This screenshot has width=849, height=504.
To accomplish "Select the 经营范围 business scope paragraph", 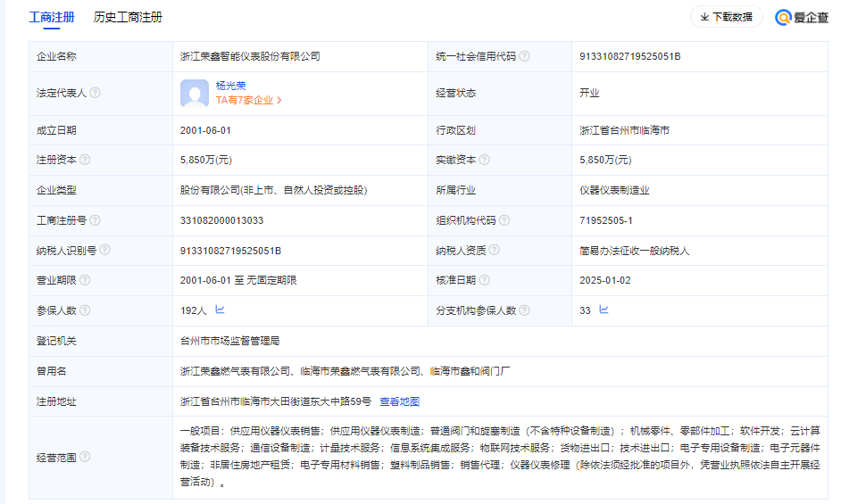I will (x=500, y=457).
